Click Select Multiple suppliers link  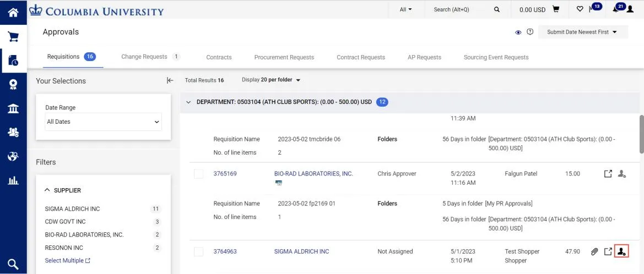[x=67, y=260]
